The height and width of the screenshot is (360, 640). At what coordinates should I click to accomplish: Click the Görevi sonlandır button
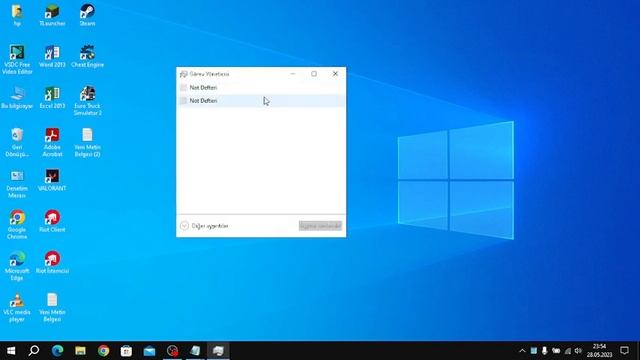(320, 226)
